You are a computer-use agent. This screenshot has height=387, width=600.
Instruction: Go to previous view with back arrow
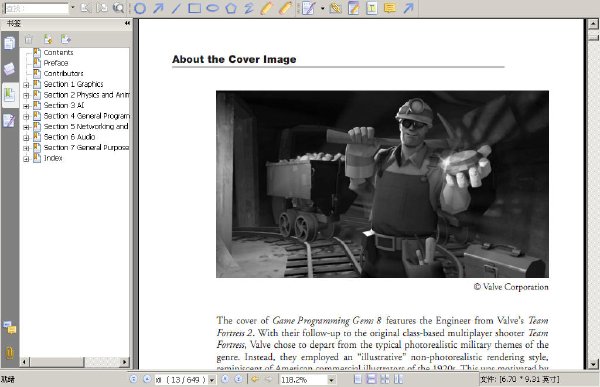pyautogui.click(x=254, y=379)
